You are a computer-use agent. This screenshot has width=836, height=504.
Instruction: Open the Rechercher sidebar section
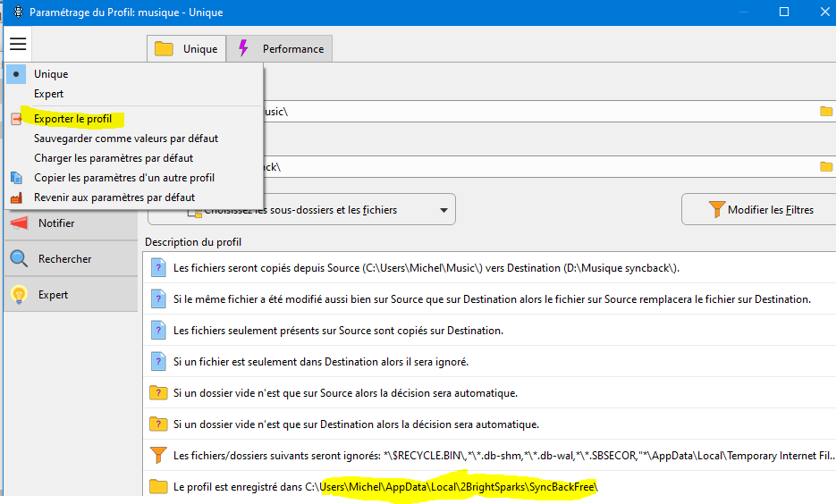tap(72, 259)
